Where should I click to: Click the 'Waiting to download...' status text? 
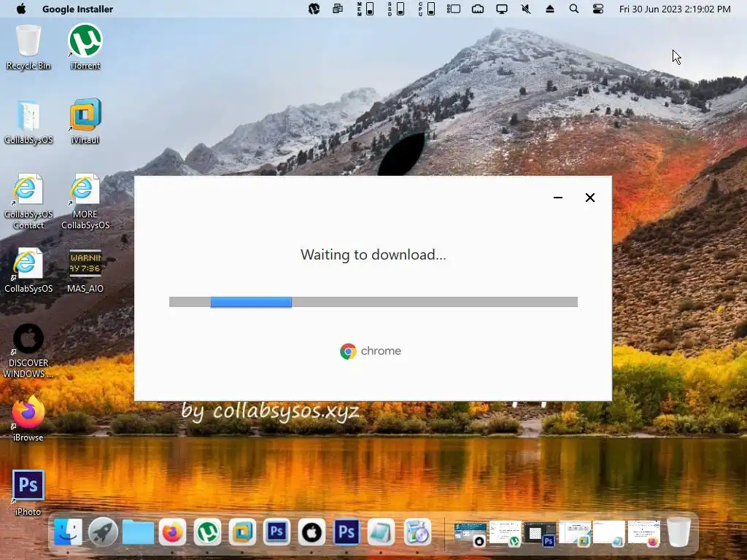click(x=373, y=254)
